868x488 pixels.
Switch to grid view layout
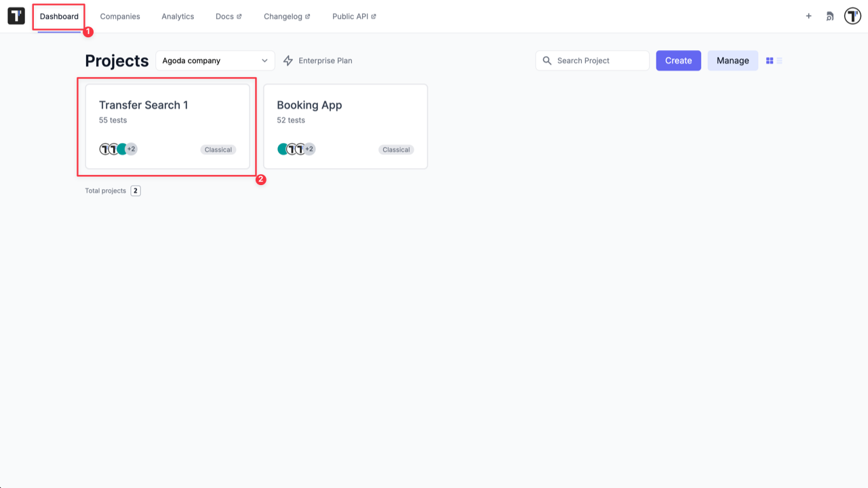point(769,60)
